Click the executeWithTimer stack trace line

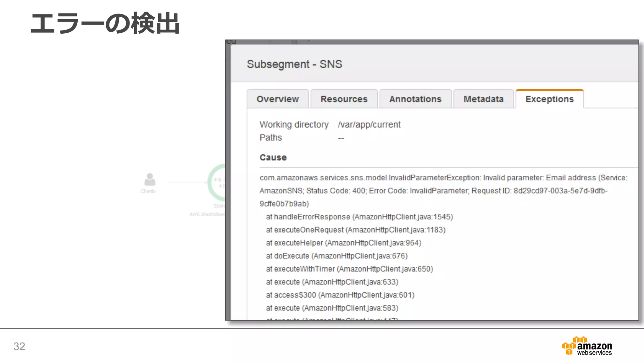click(349, 269)
